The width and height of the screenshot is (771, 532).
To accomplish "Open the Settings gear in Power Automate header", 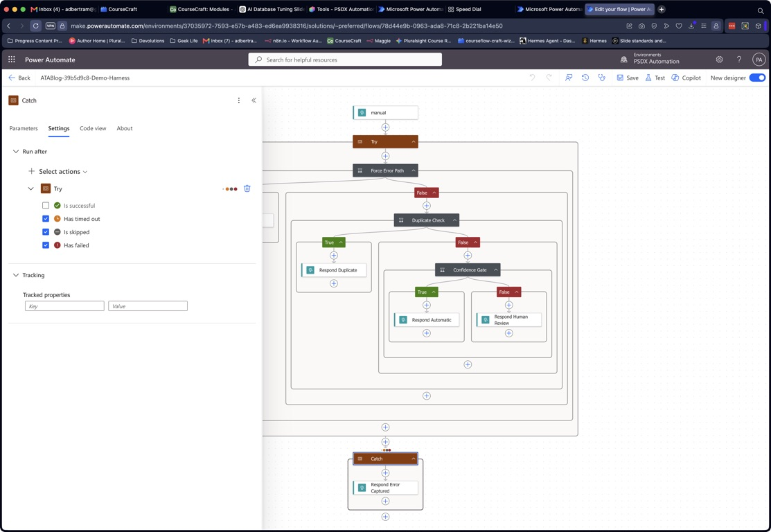I will [719, 60].
